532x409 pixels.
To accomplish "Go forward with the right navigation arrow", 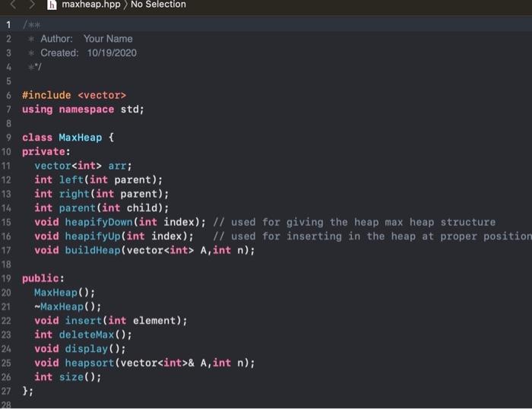I will tap(32, 5).
